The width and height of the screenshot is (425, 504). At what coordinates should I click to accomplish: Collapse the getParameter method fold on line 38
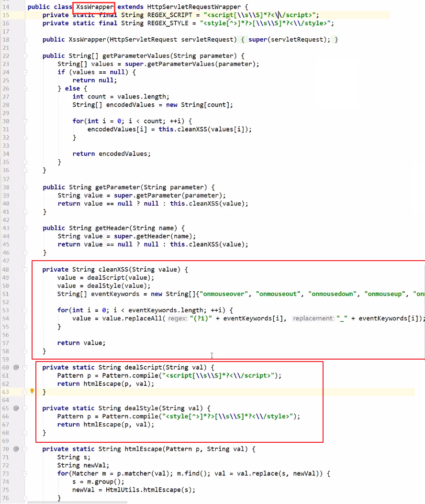coord(24,187)
